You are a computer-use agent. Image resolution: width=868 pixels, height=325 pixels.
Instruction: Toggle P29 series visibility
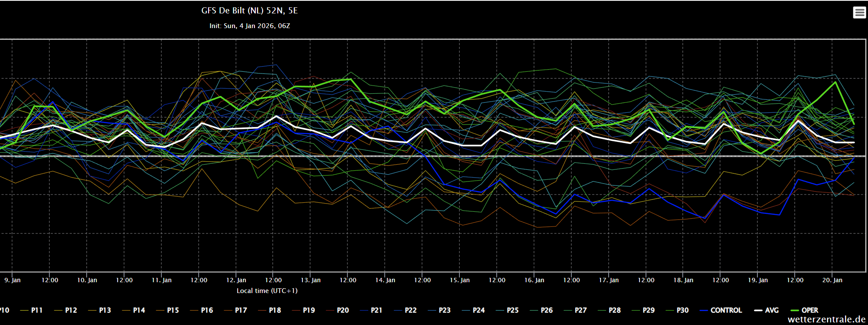click(x=643, y=310)
